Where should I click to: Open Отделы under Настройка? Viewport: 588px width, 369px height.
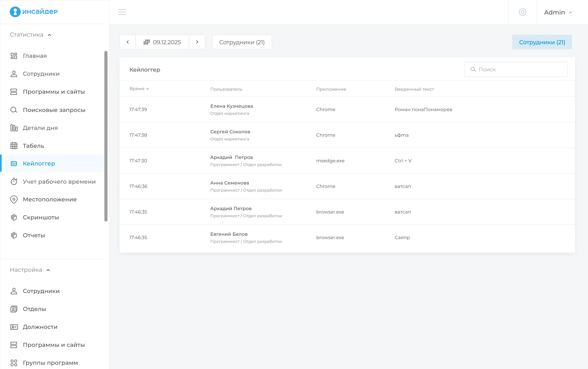[x=34, y=309]
